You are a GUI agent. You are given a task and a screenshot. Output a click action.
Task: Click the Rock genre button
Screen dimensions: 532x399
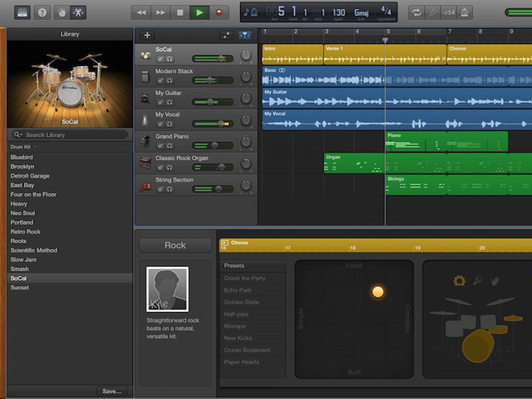tap(175, 245)
